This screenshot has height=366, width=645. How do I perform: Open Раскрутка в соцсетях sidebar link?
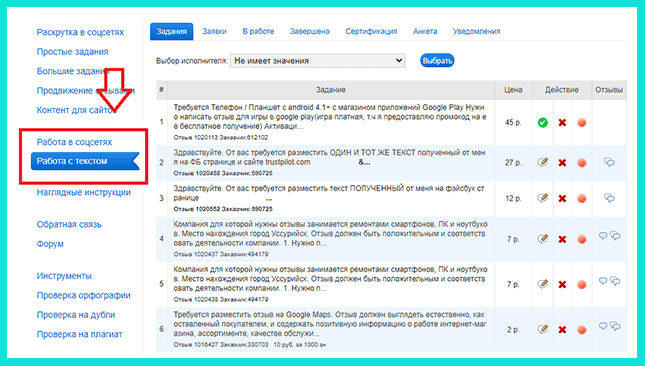80,32
